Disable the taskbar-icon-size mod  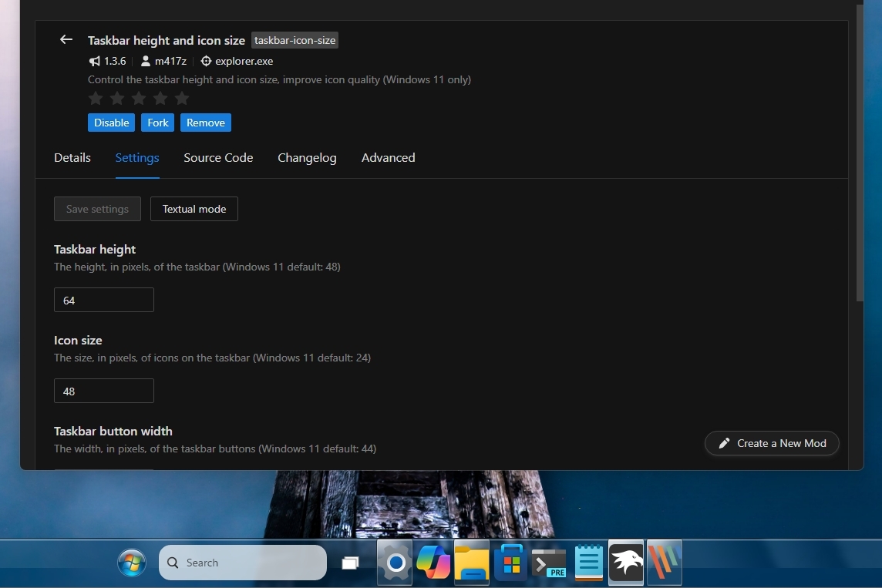tap(111, 123)
